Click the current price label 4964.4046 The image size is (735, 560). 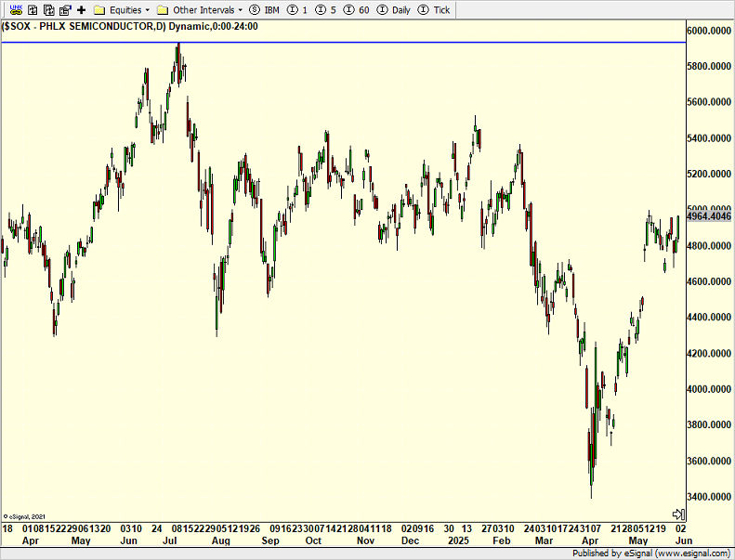point(709,216)
